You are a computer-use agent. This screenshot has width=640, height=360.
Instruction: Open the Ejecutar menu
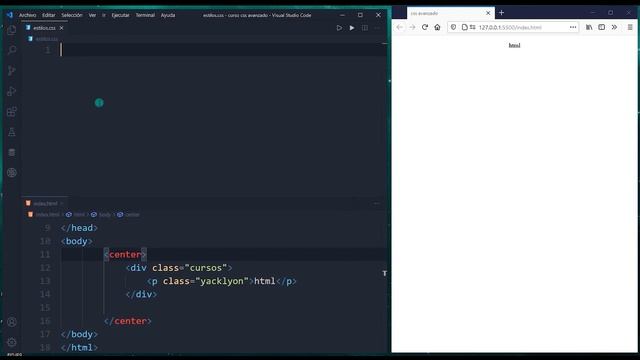[x=120, y=15]
